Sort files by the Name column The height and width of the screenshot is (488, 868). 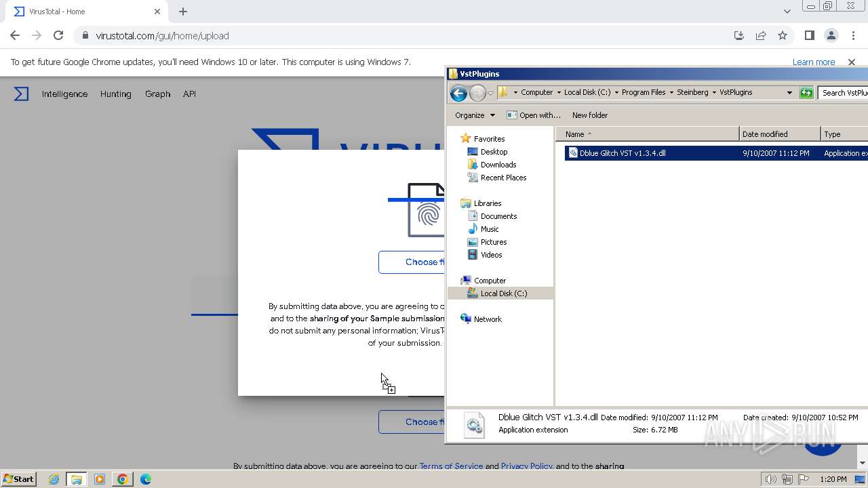tap(648, 134)
